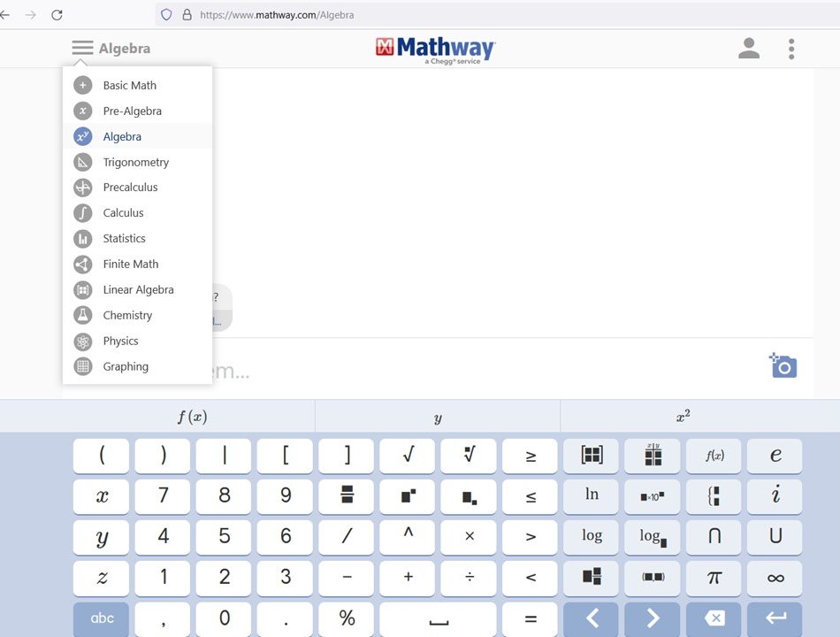The height and width of the screenshot is (637, 840).
Task: Insert the subscript template key
Action: pos(469,496)
